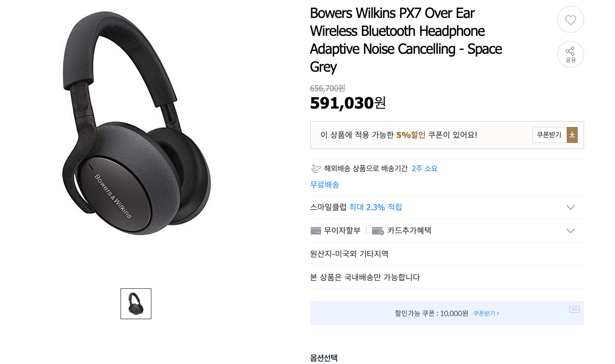Click the 무이자할부 credit card icon

316,231
